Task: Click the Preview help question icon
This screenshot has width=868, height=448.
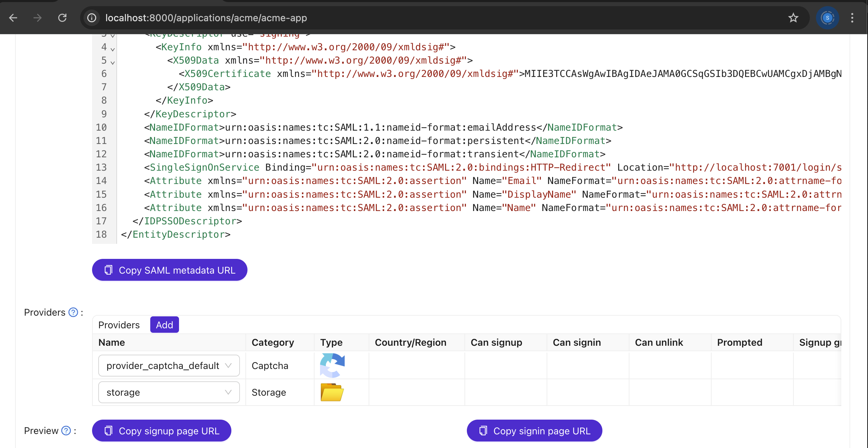Action: 66,431
